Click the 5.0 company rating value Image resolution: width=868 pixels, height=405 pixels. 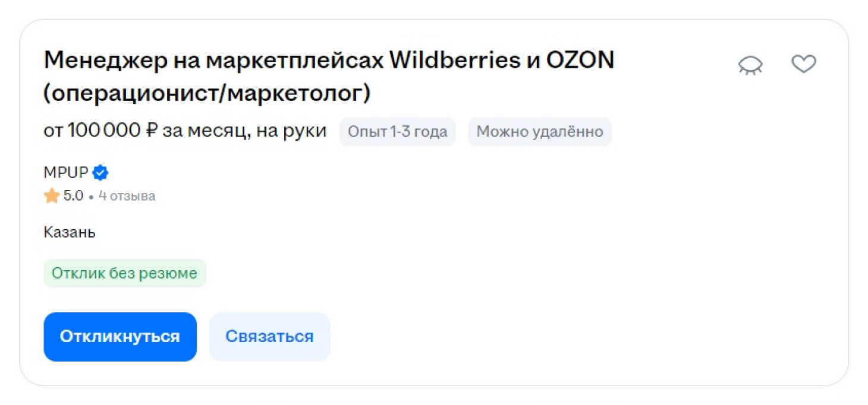(x=74, y=196)
